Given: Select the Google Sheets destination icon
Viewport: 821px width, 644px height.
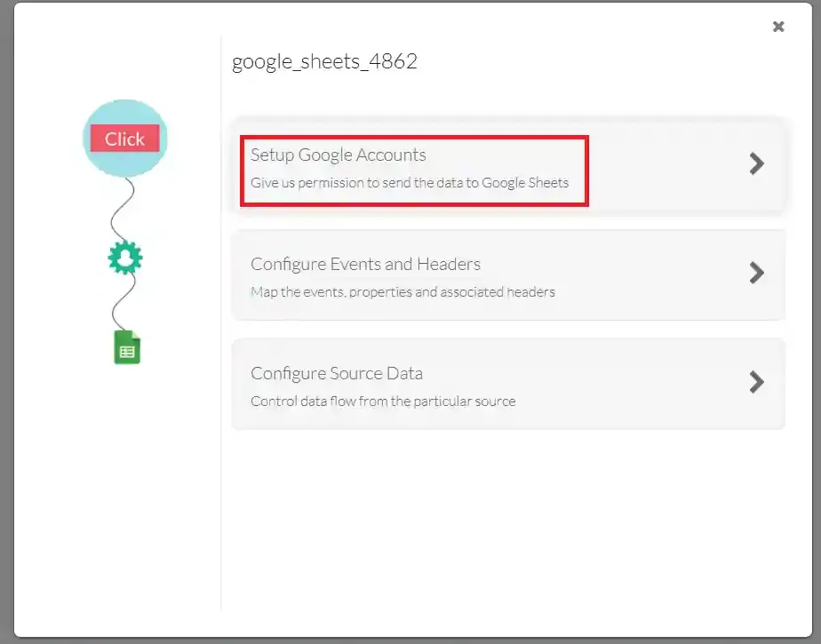Looking at the screenshot, I should click(127, 347).
